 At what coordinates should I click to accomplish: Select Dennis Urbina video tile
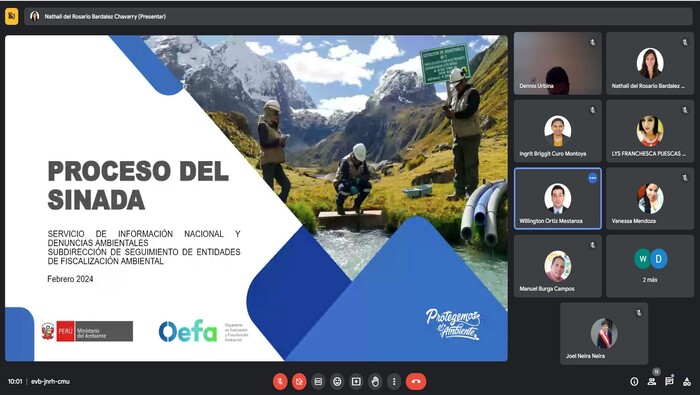click(558, 63)
